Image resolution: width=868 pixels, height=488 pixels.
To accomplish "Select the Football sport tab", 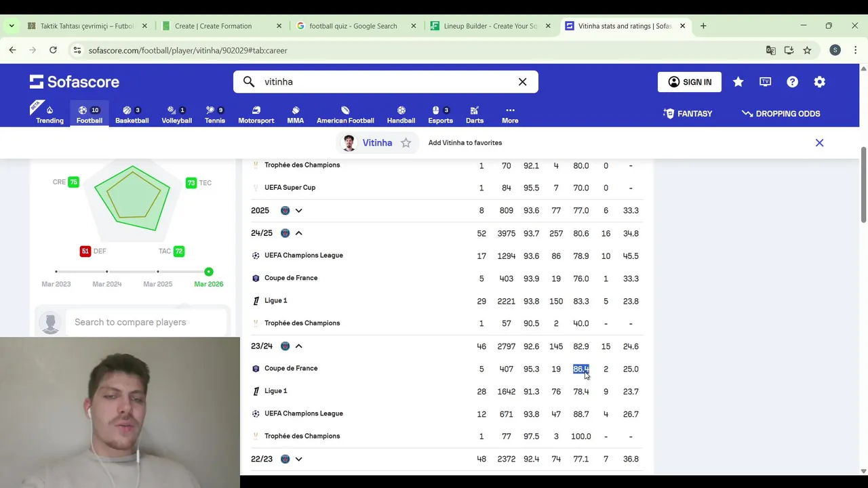I will [90, 114].
